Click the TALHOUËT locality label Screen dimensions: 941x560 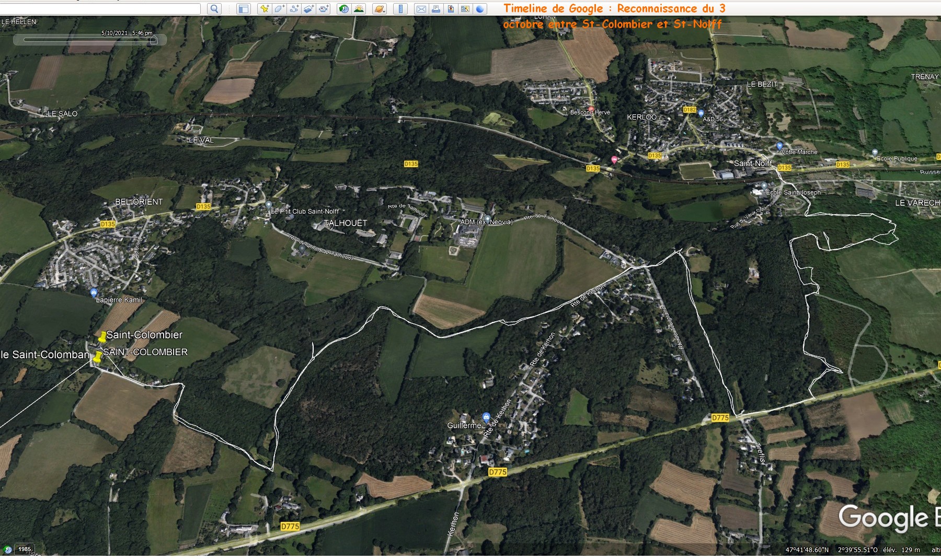[346, 223]
